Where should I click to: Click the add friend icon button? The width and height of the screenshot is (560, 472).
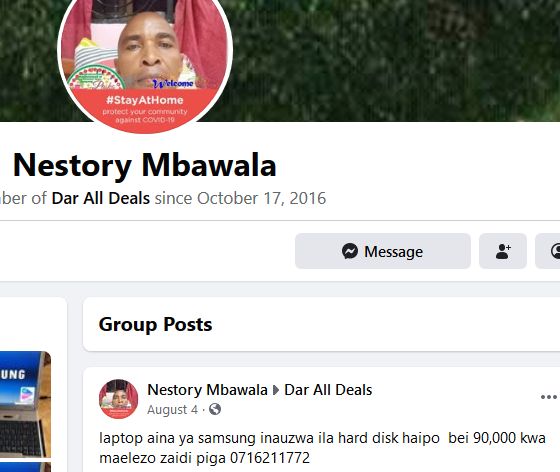[x=502, y=251]
